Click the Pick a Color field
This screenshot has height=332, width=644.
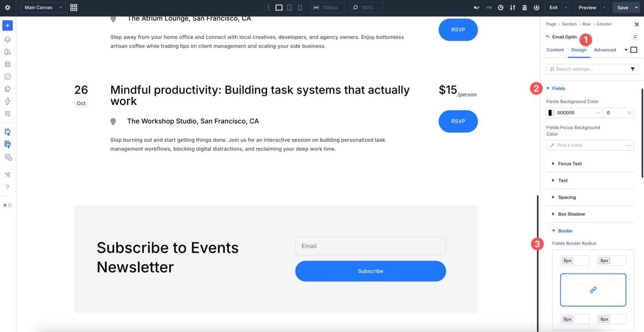pyautogui.click(x=590, y=145)
